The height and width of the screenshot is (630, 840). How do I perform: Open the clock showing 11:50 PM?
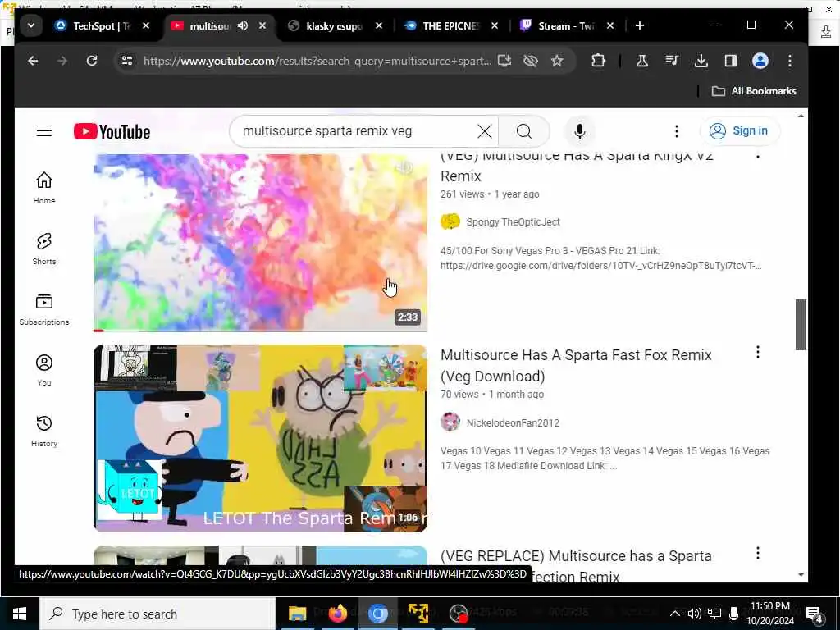770,614
